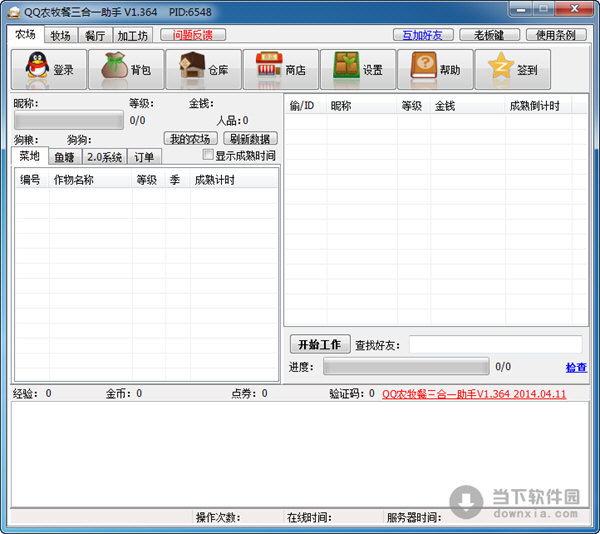Click the 签到 star check-in icon
Viewport: 600px width, 534px height.
[513, 70]
